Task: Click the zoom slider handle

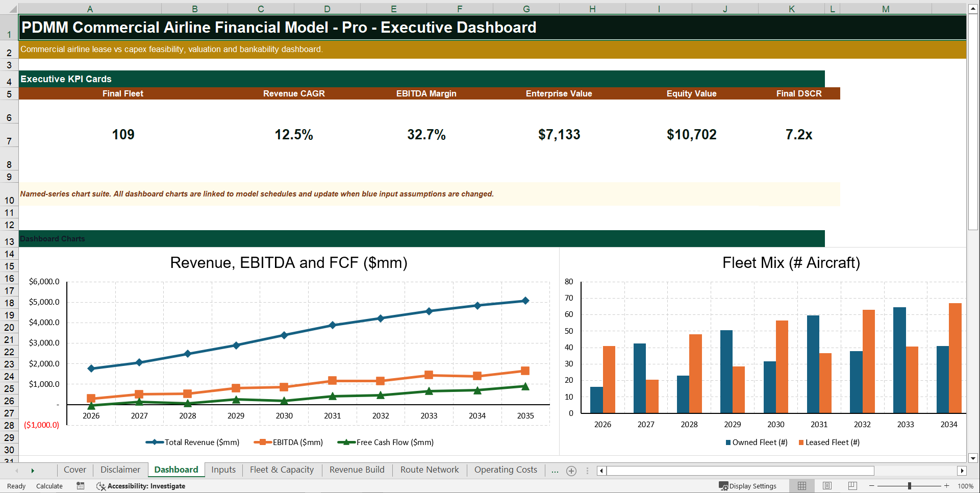Action: tap(910, 486)
